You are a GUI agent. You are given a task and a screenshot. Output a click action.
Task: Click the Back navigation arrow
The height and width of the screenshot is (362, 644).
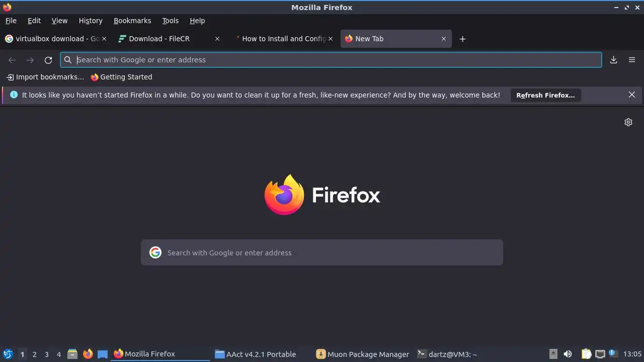click(12, 60)
